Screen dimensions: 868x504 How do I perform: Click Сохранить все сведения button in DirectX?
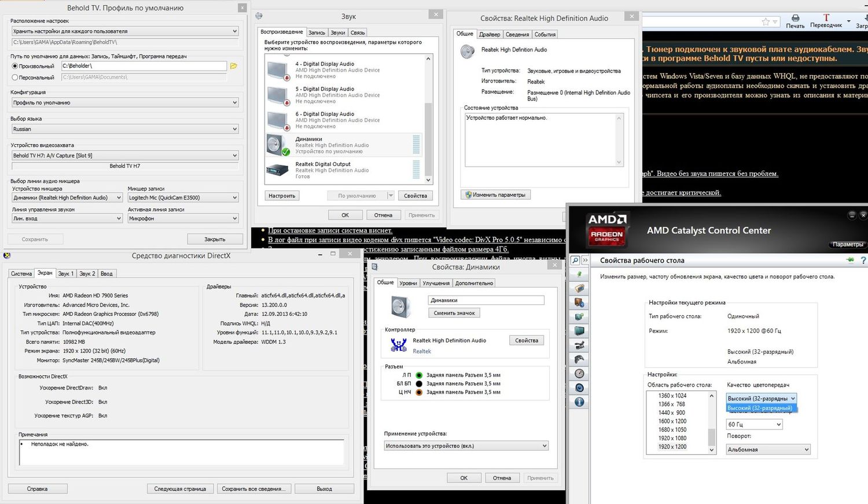pos(253,489)
